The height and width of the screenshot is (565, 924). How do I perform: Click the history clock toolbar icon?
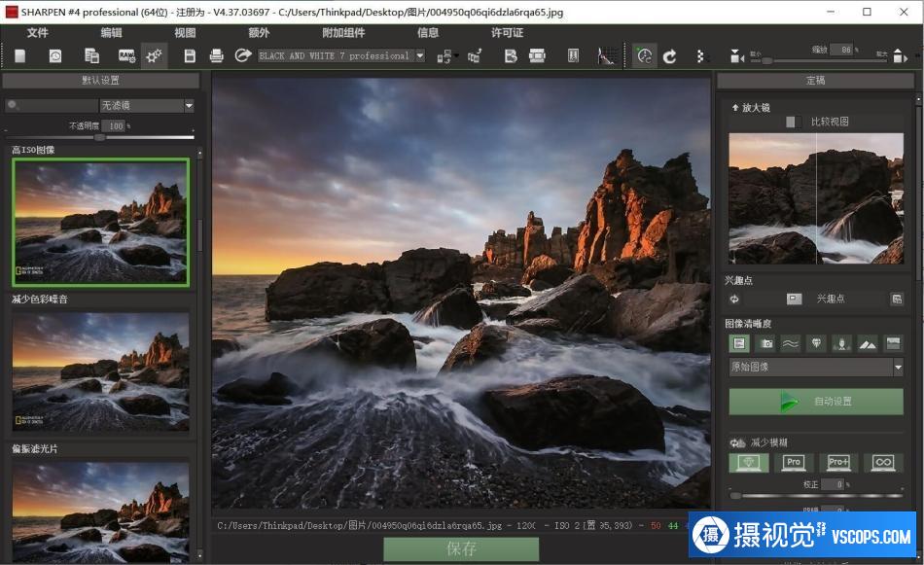pyautogui.click(x=55, y=56)
